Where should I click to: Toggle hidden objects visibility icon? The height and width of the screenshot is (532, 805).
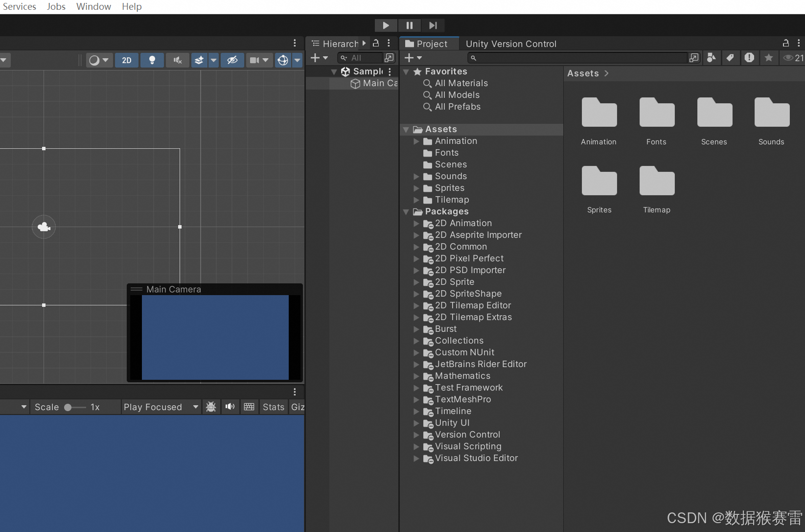(232, 60)
